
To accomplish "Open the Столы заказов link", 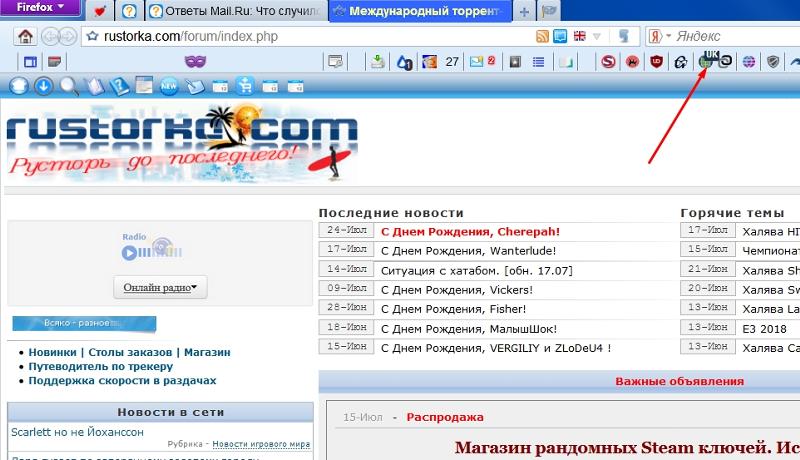I will click(x=130, y=352).
